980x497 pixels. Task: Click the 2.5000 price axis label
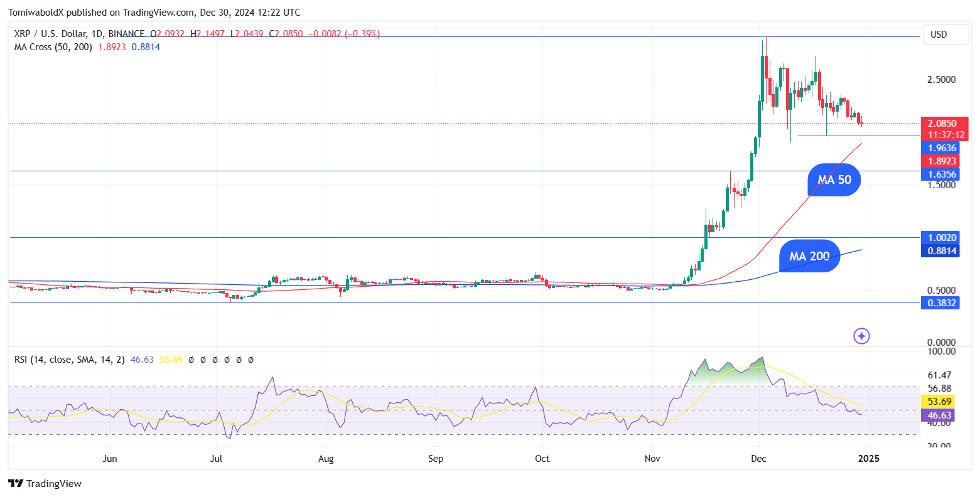pos(942,80)
